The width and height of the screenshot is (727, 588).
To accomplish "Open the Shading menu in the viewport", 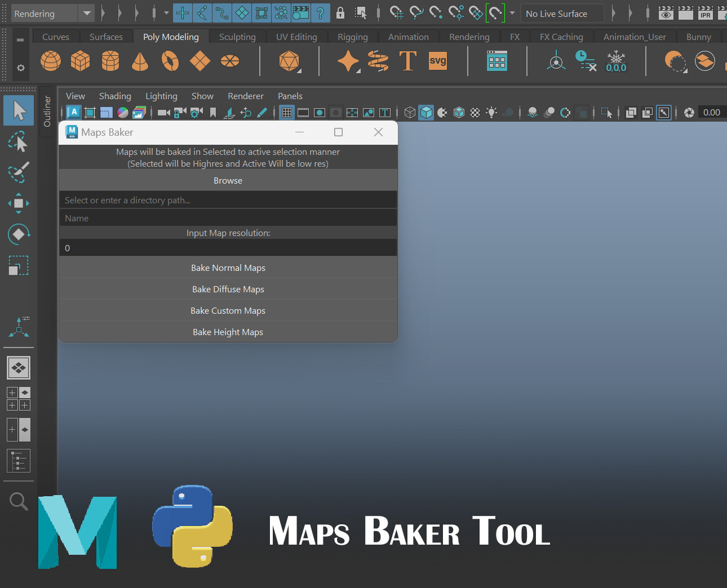I will (x=115, y=96).
